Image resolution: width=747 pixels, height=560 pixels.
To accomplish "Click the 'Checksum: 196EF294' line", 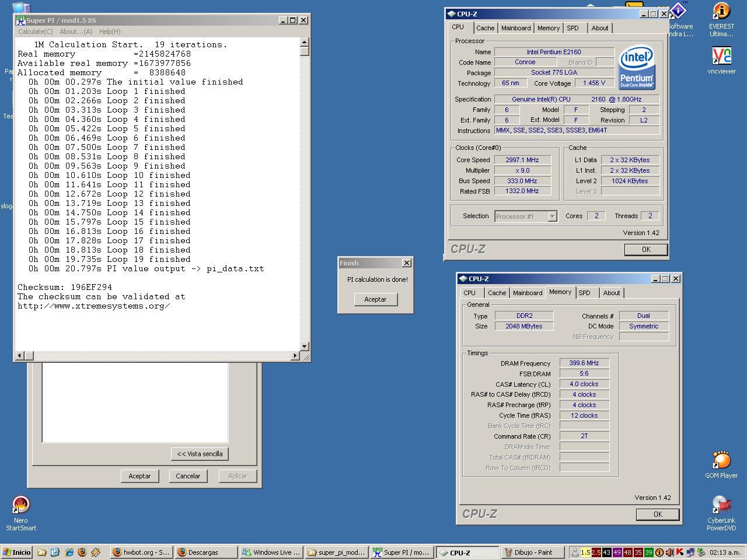I will [65, 287].
